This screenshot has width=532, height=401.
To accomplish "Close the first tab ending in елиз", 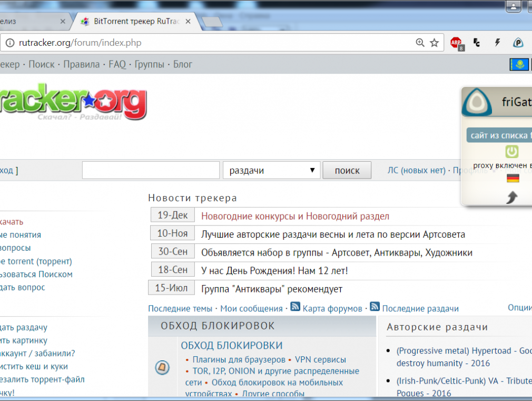I will coord(63,22).
